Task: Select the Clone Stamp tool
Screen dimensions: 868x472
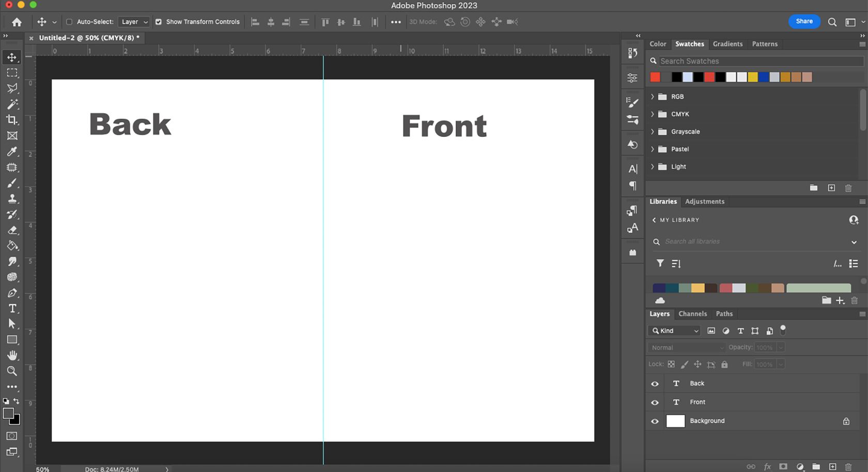Action: [12, 199]
